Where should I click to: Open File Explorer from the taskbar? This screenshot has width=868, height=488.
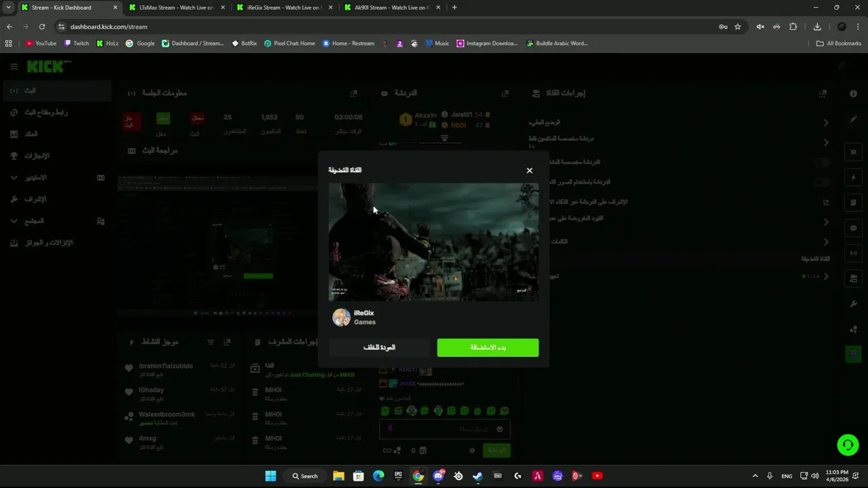tap(338, 476)
